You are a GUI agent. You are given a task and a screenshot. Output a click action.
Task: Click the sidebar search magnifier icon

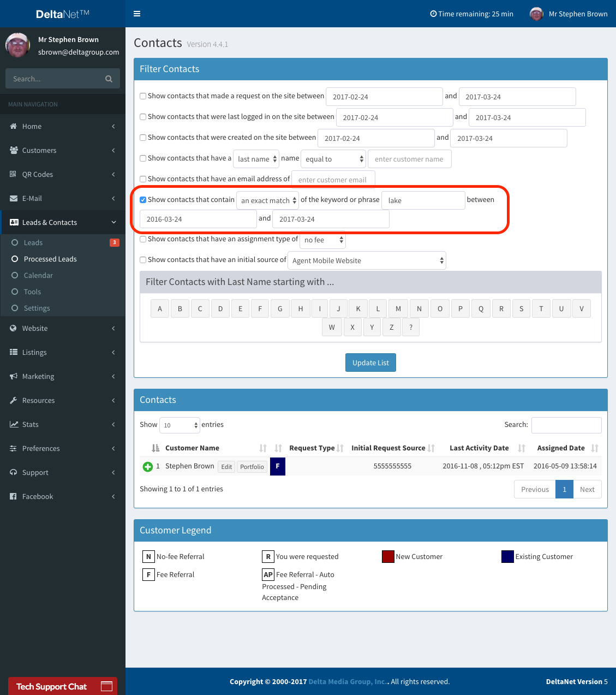point(109,79)
